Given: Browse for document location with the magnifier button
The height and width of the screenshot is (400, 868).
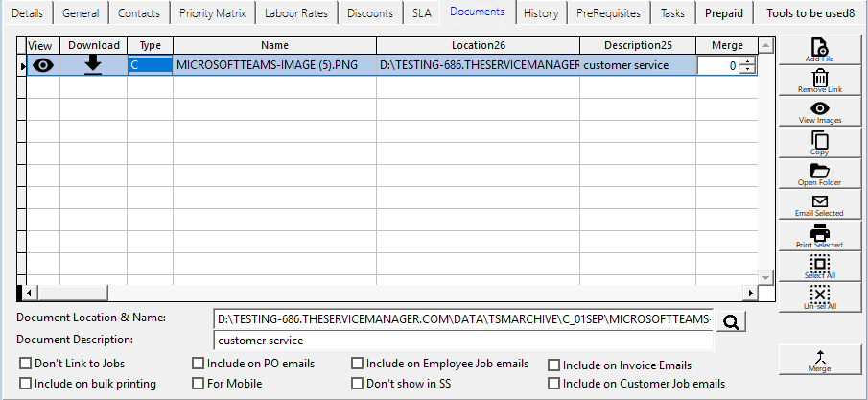Looking at the screenshot, I should pos(731,321).
